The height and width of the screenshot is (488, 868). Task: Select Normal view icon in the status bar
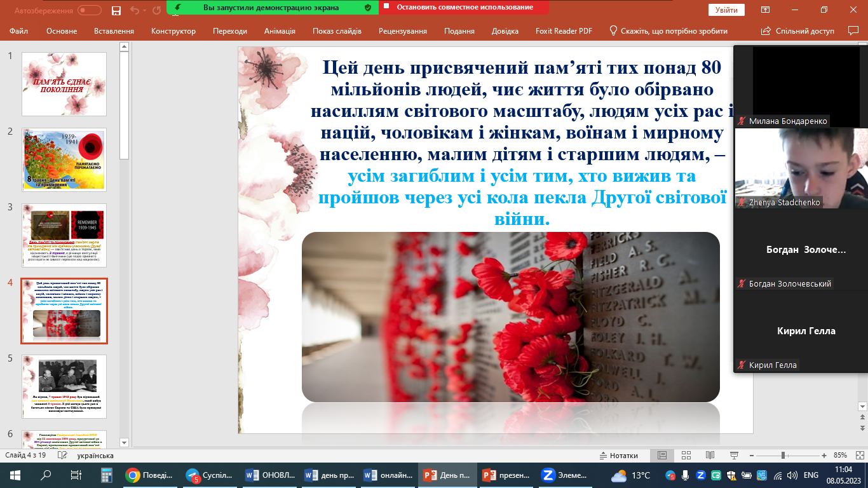coord(661,456)
